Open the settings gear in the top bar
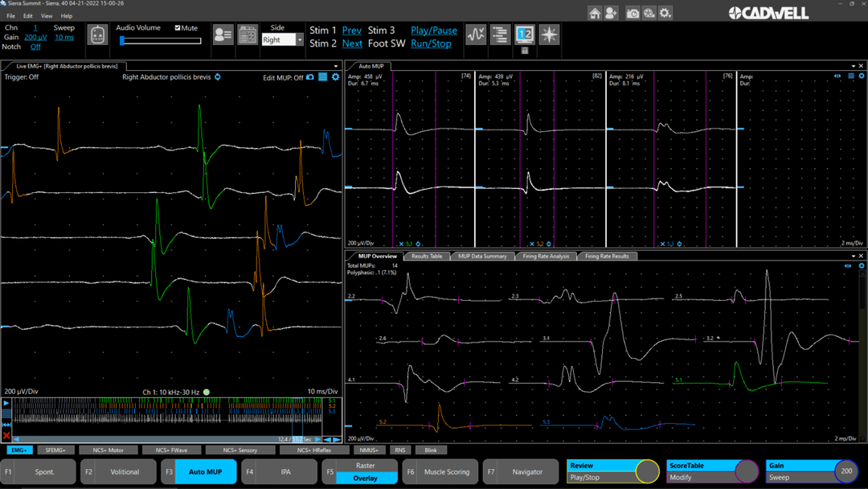The image size is (868, 489). (x=665, y=13)
